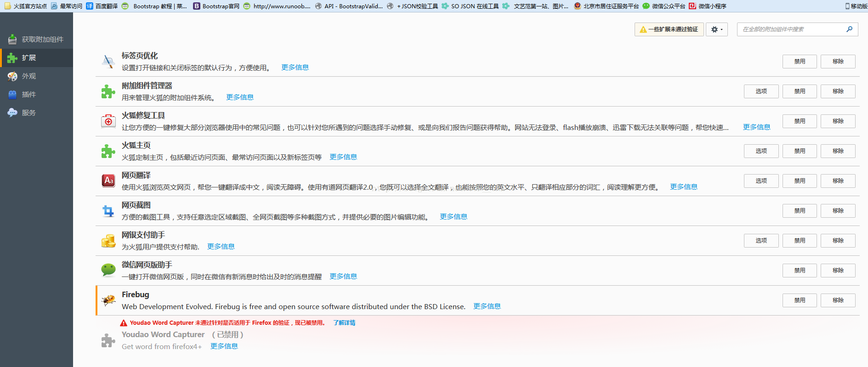
Task: Open 更多信息 link for 火狐修复工具
Action: [x=757, y=127]
